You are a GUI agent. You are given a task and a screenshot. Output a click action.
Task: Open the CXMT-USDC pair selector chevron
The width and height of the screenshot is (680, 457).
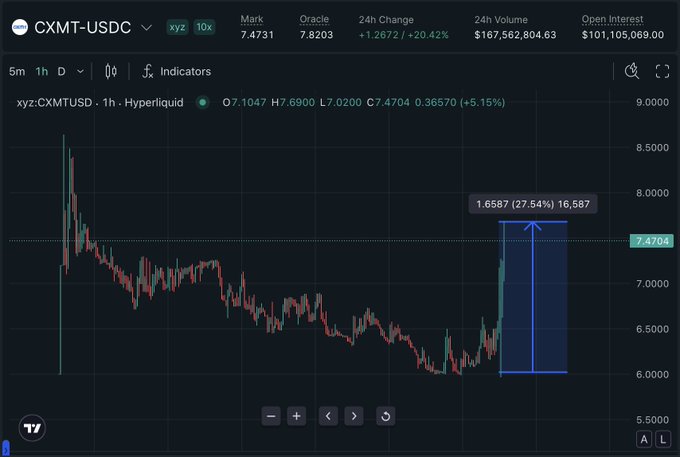[147, 28]
